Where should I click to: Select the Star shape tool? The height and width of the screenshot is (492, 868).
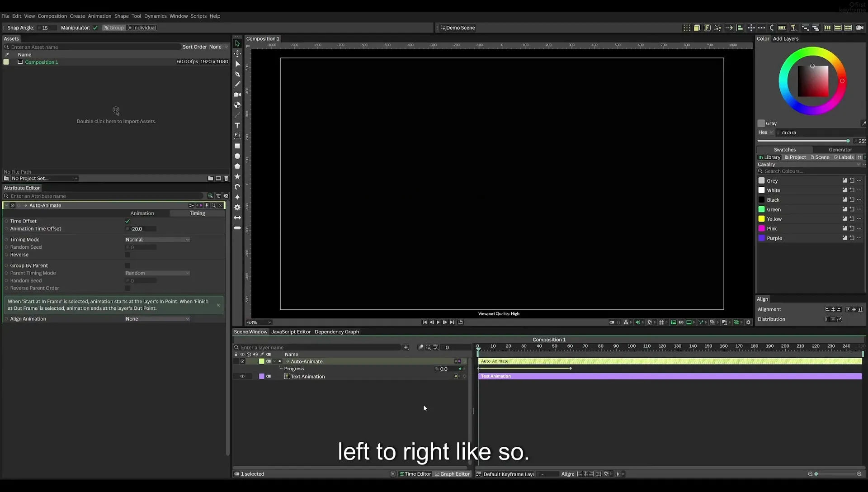tap(237, 176)
